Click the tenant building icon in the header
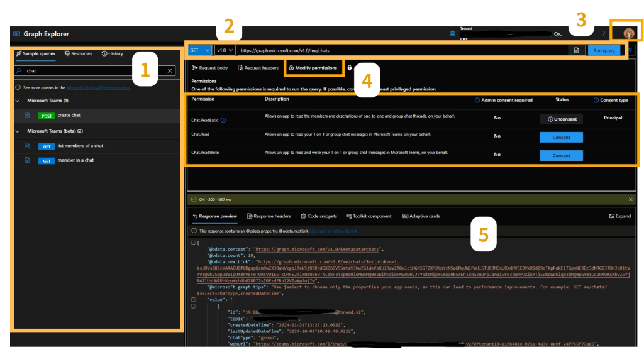This screenshot has width=644, height=362. point(452,34)
